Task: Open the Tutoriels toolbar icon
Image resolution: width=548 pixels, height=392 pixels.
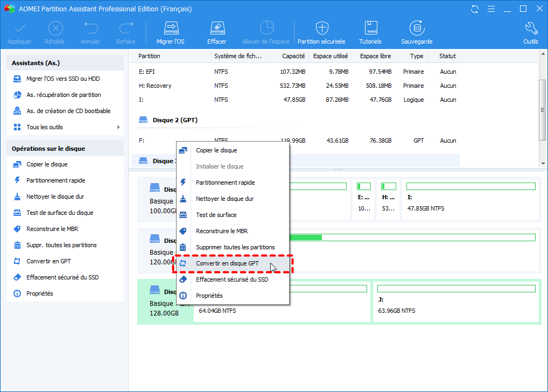Action: (370, 33)
